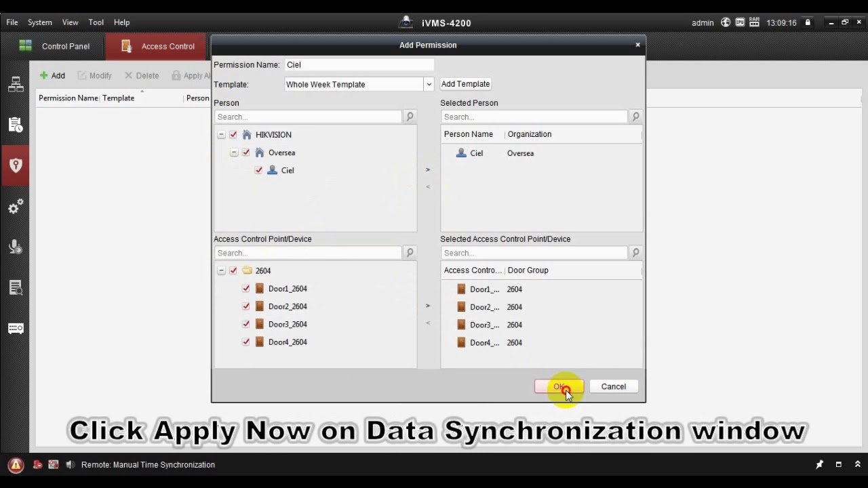Click the restore panel icon in bottom status bar

(838, 465)
